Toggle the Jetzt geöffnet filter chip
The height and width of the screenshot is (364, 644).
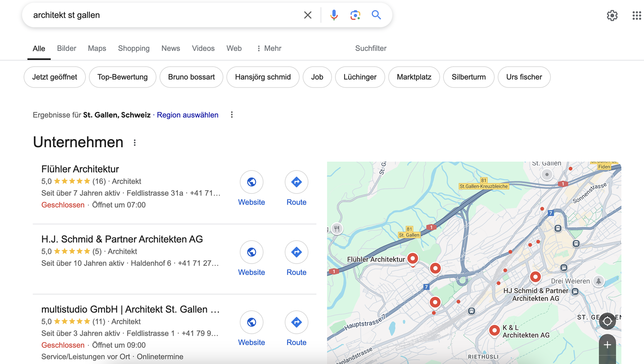coord(54,77)
